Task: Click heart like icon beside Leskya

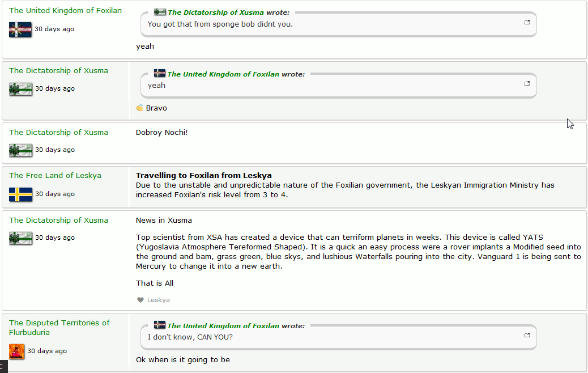Action: point(140,300)
